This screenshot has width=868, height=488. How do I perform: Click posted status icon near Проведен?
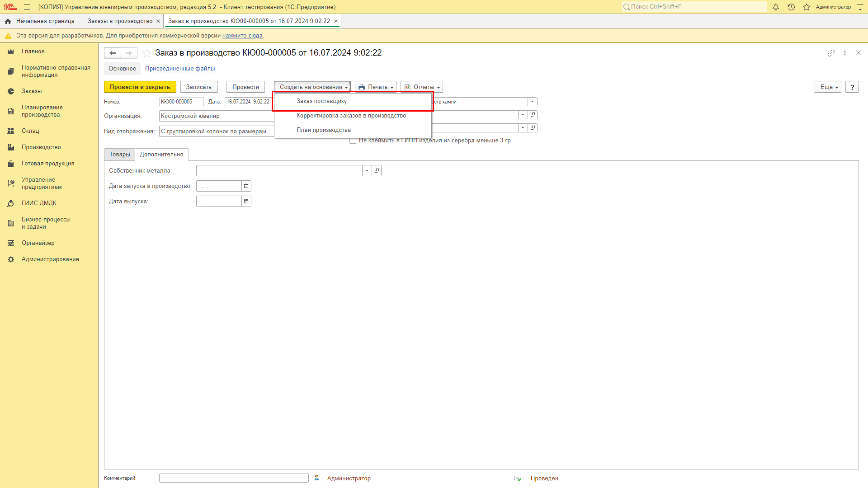click(x=518, y=478)
